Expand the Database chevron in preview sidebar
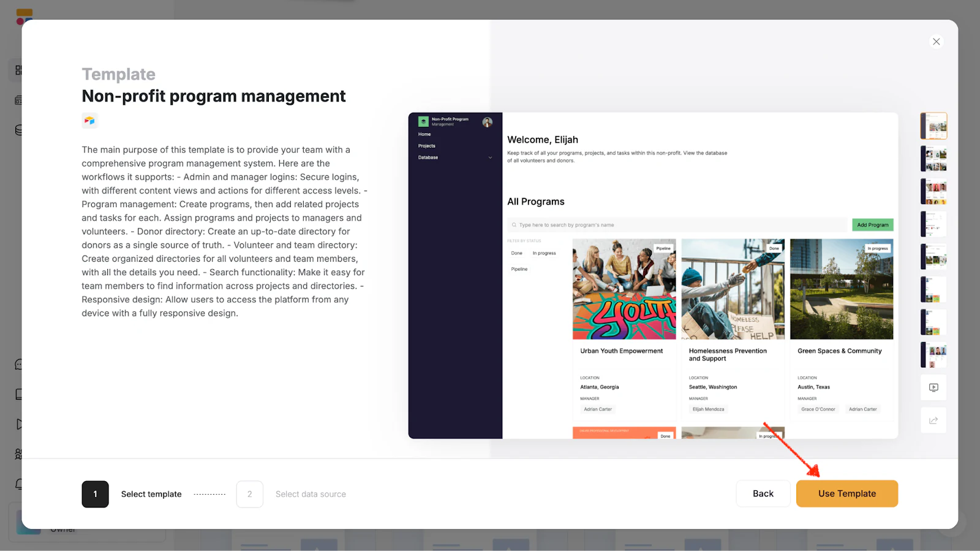 (490, 158)
